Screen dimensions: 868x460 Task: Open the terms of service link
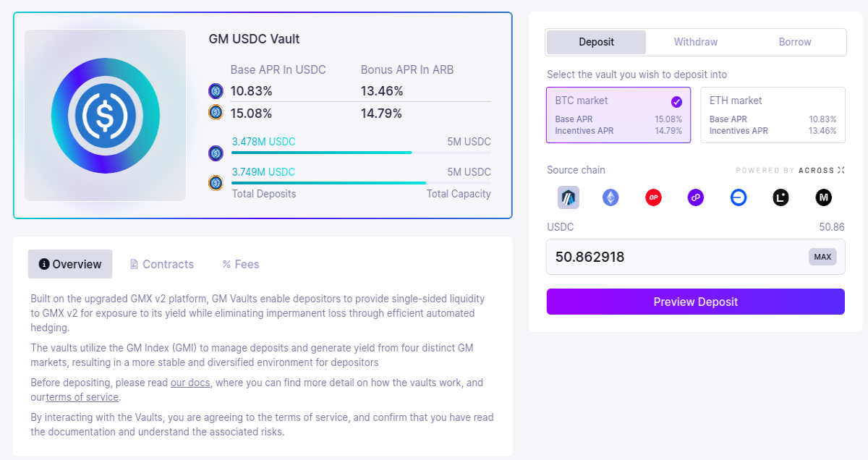coord(82,397)
